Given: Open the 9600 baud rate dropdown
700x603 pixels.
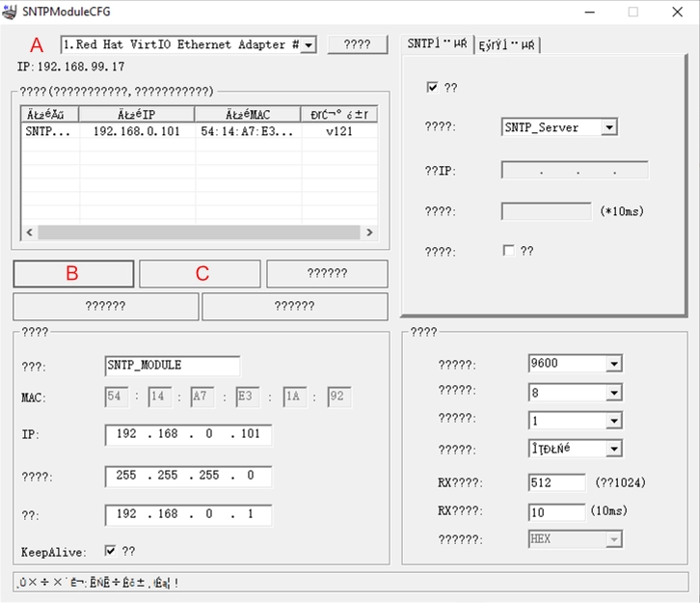Looking at the screenshot, I should pos(614,364).
